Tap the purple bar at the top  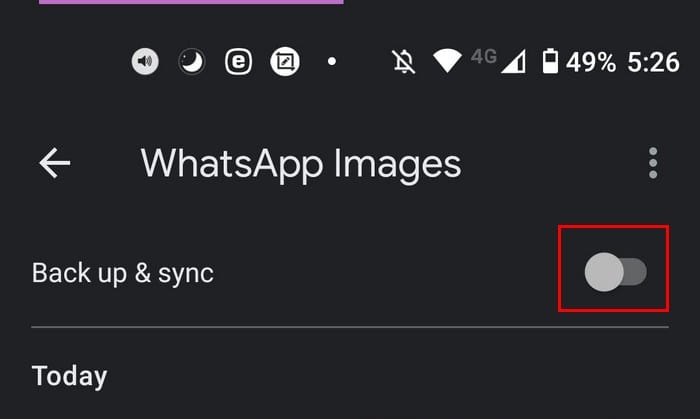(190, 2)
